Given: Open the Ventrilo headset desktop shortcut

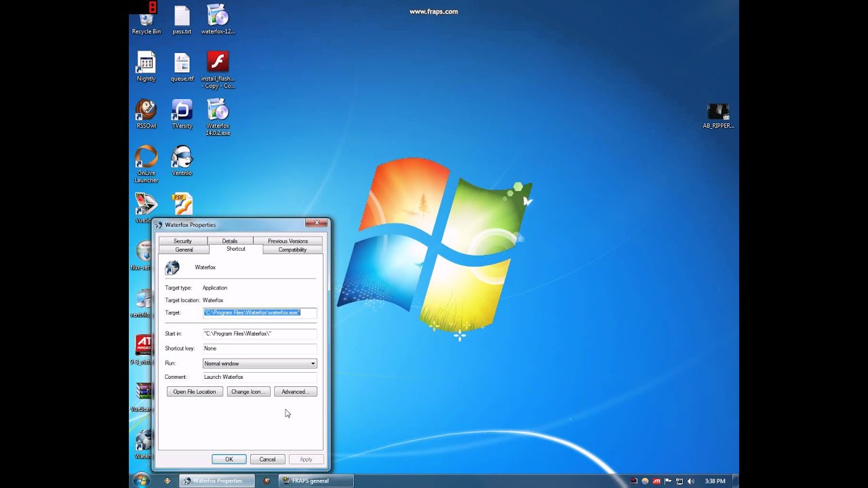Looking at the screenshot, I should [x=182, y=161].
